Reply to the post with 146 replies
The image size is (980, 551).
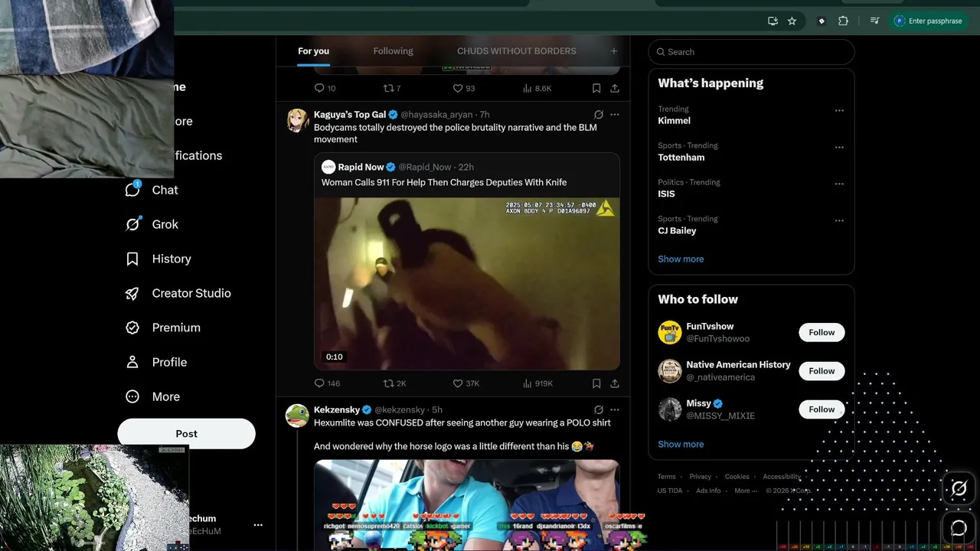327,383
